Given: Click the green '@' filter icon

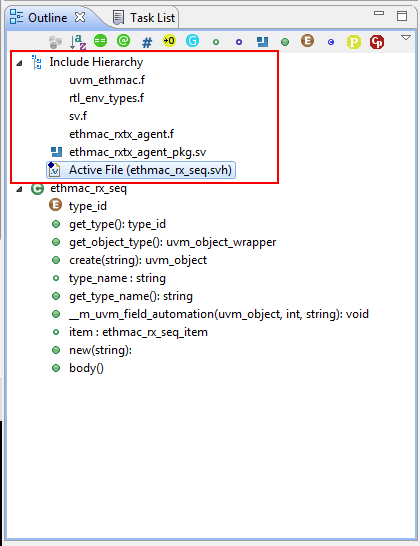Looking at the screenshot, I should pos(123,41).
